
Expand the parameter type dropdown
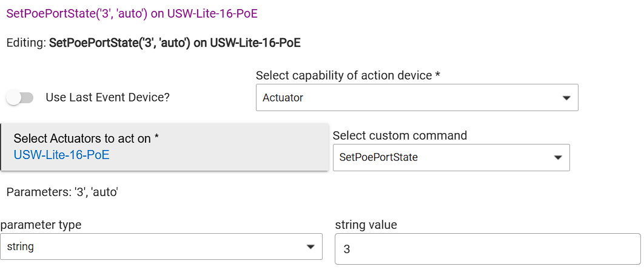(161, 247)
